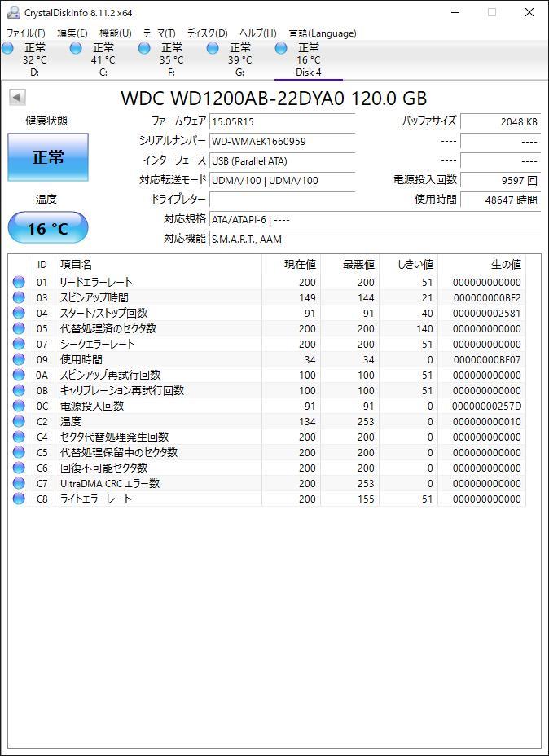Click status orb of attribute C7 UltraDMA CRC エラー数

(19, 483)
